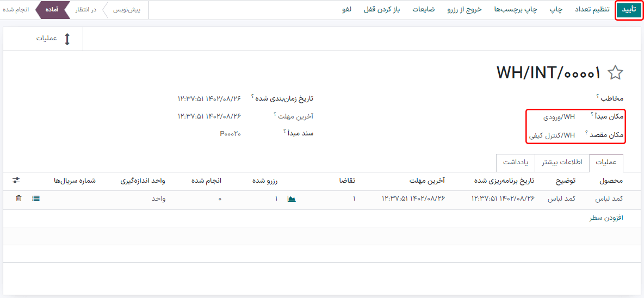Screen dimensions: 644x298
Task: Click the تاریخ زمان‌بندی شده date value
Action: tap(209, 98)
